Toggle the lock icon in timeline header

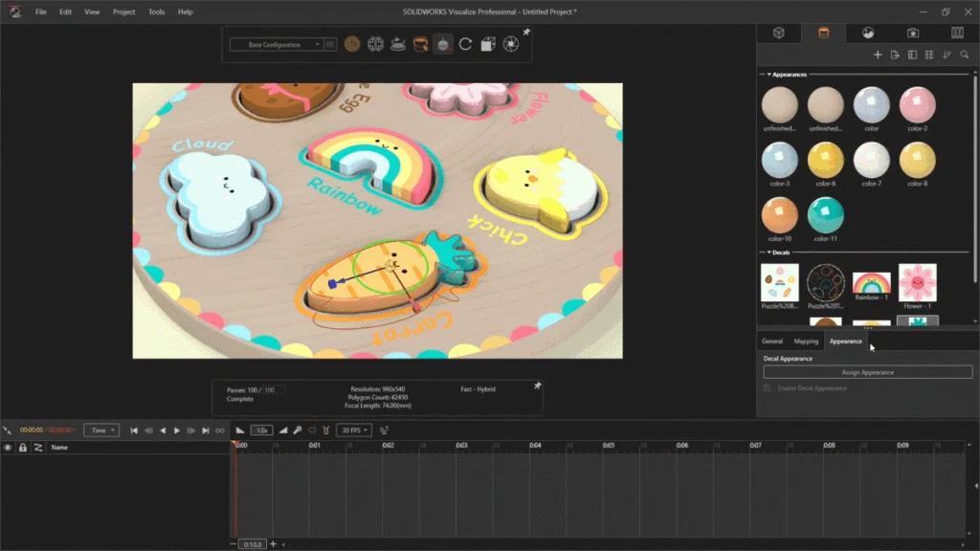coord(23,447)
